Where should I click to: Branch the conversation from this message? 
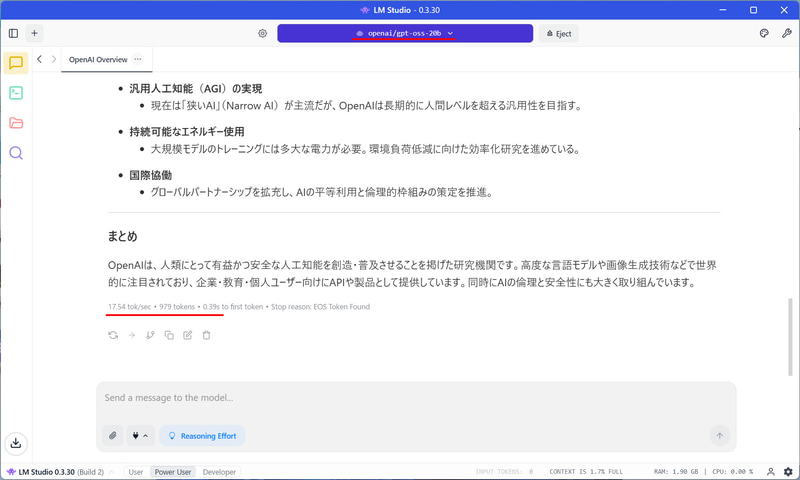pyautogui.click(x=150, y=335)
